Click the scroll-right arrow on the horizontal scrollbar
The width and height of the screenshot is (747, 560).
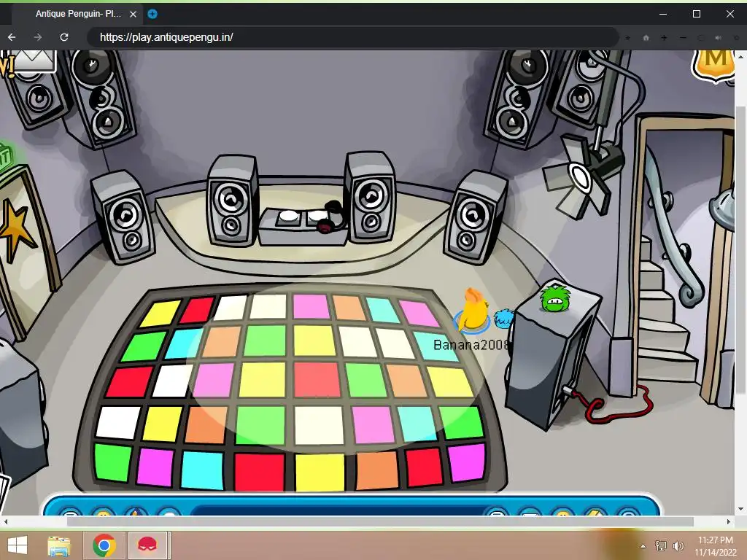729,521
